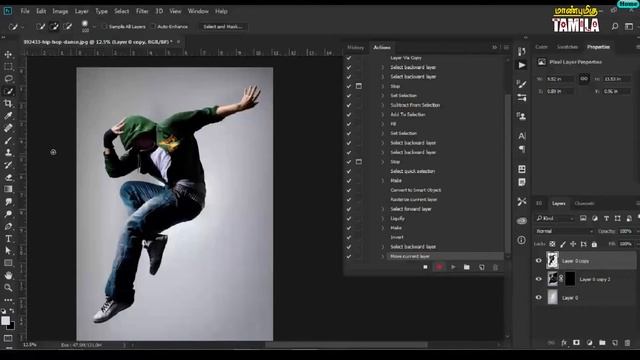Add a layer style with fx icon
The height and width of the screenshot is (360, 640).
pyautogui.click(x=564, y=343)
